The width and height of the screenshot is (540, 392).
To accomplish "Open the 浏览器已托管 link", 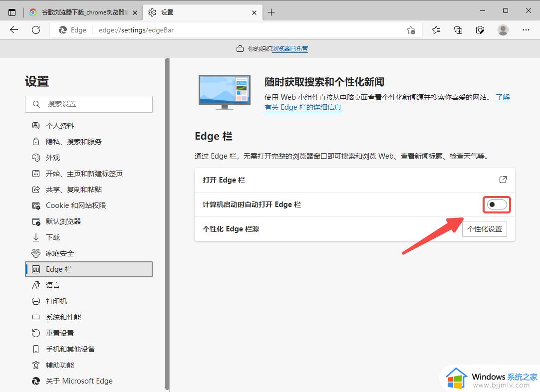I will click(x=290, y=49).
